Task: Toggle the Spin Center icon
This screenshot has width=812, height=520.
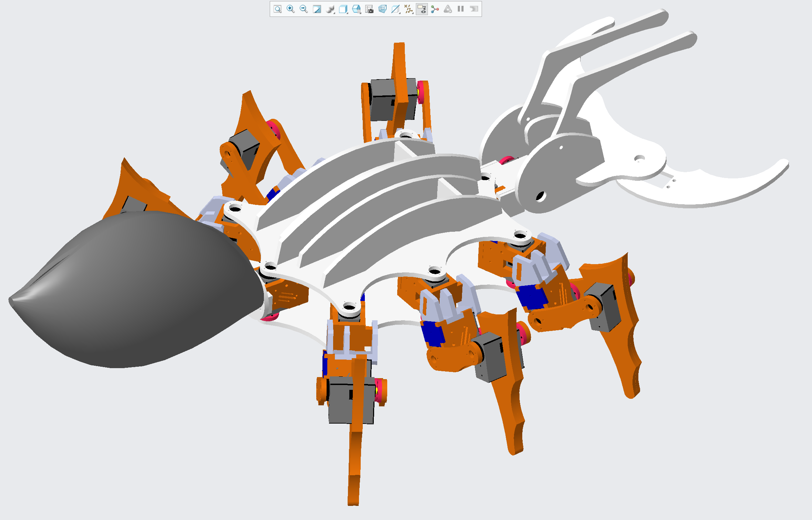Action: pos(435,9)
